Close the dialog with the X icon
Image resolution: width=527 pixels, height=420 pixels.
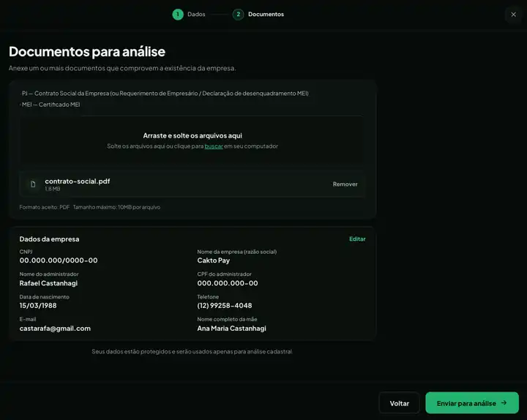(513, 15)
